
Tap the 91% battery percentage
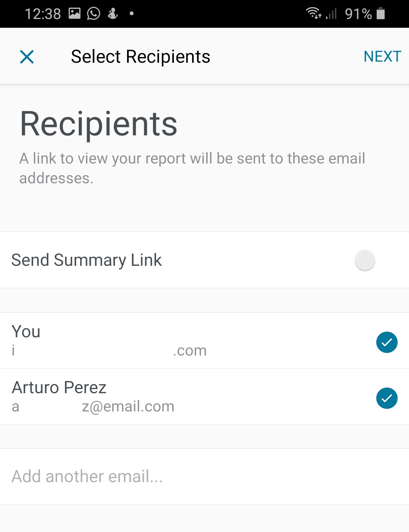pos(358,14)
